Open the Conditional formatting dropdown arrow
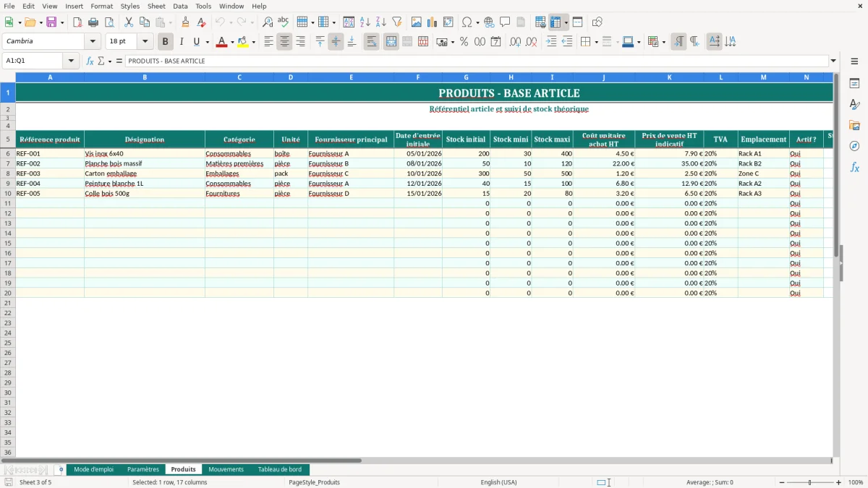 click(663, 42)
